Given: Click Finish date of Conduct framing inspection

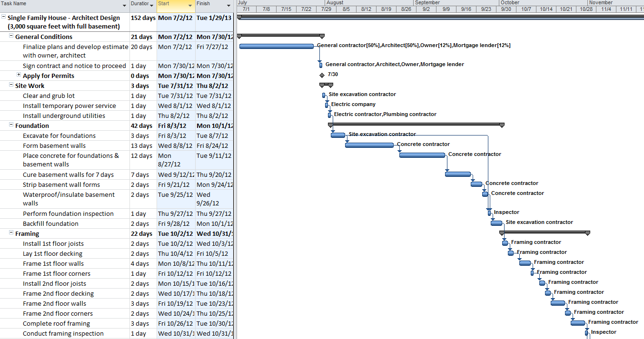Looking at the screenshot, I should 214,333.
